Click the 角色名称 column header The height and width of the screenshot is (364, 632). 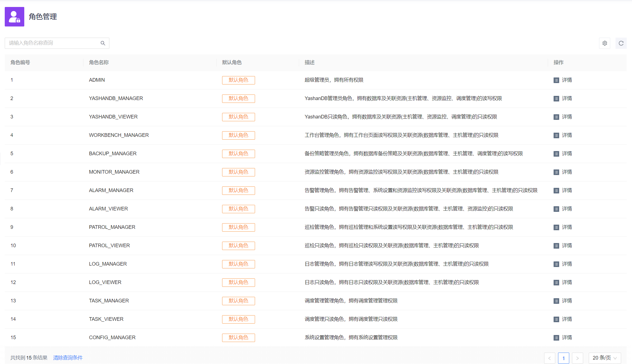pyautogui.click(x=99, y=62)
